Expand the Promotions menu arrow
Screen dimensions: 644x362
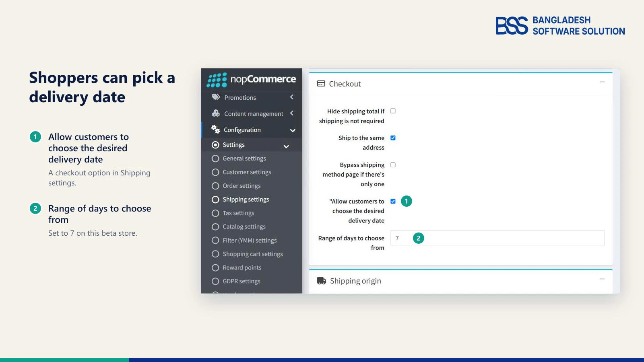coord(292,97)
